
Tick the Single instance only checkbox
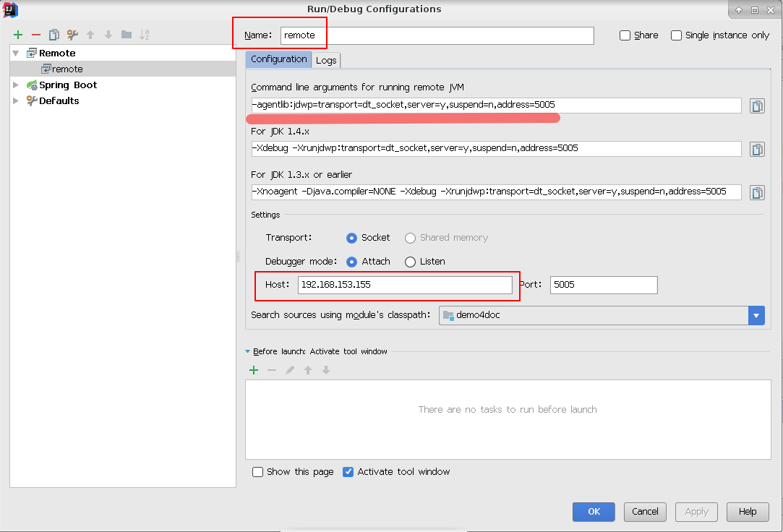coord(677,35)
